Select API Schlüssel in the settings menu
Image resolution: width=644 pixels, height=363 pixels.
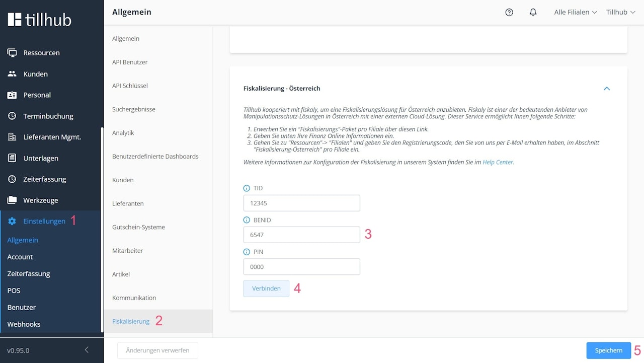click(x=130, y=86)
